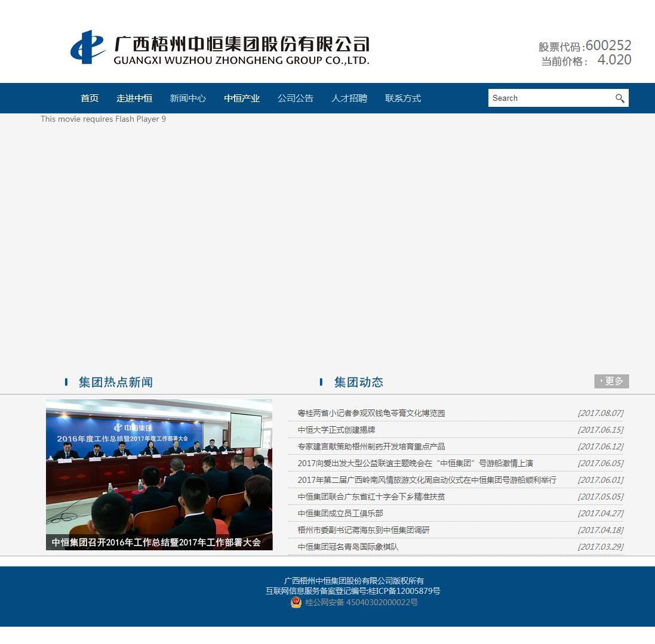The image size is (655, 644).
Task: Click the current price 4.020 value
Action: click(x=614, y=60)
